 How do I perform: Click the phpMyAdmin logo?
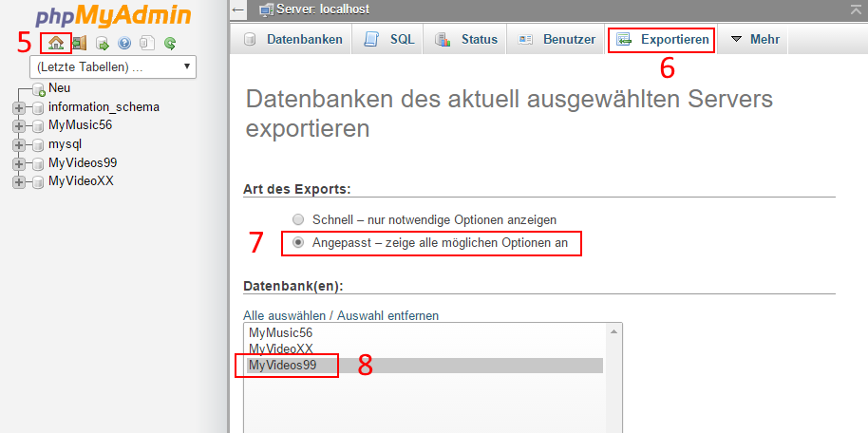tap(113, 16)
